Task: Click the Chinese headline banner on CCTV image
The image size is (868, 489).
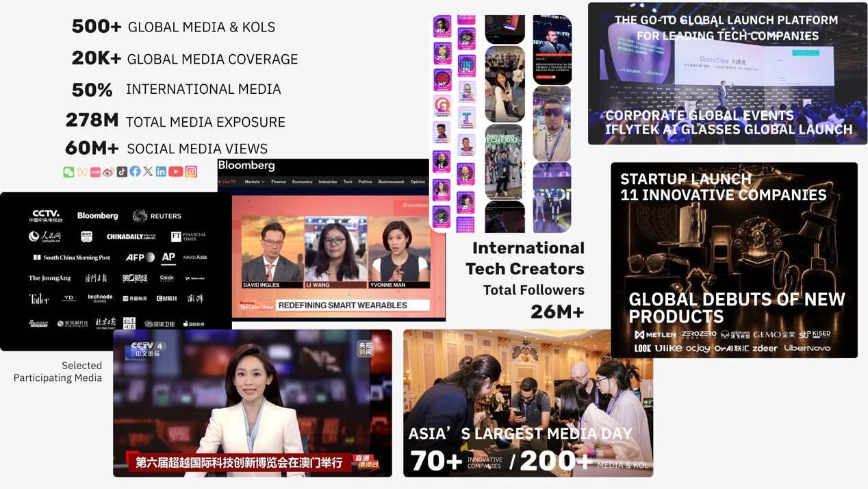Action: (239, 463)
